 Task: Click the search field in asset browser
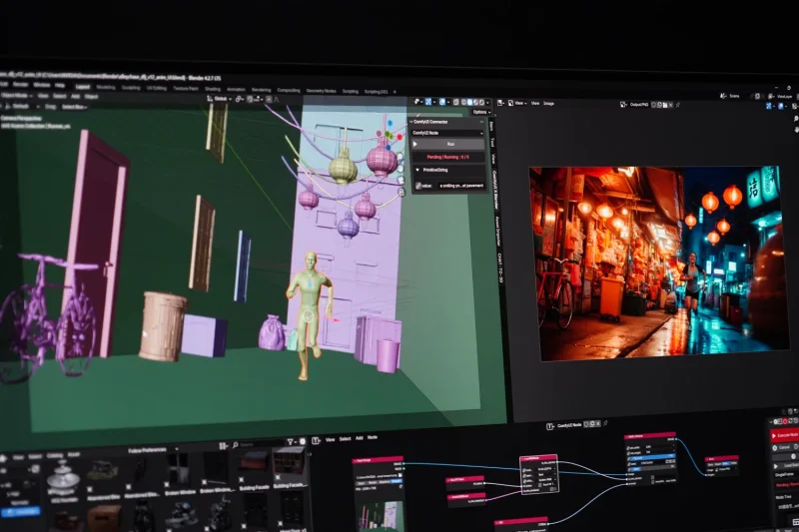coord(260,444)
